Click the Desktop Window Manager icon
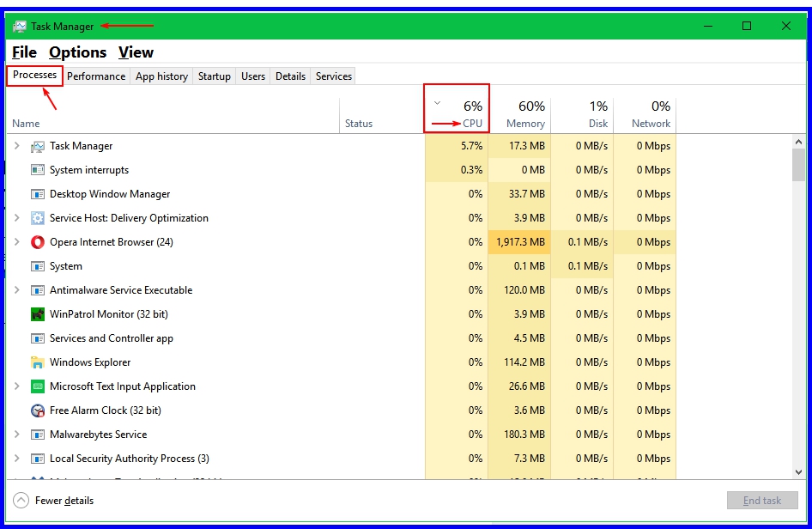 tap(37, 194)
